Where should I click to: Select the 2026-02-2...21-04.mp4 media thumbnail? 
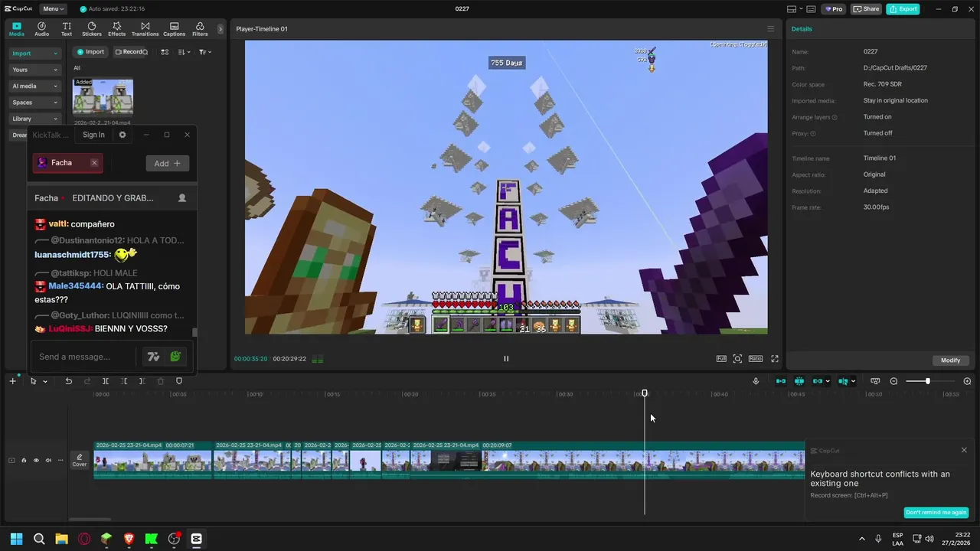103,97
